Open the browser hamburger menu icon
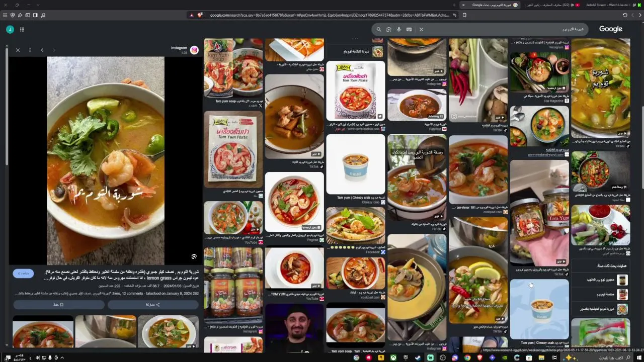Image resolution: width=644 pixels, height=362 pixels. (5, 15)
